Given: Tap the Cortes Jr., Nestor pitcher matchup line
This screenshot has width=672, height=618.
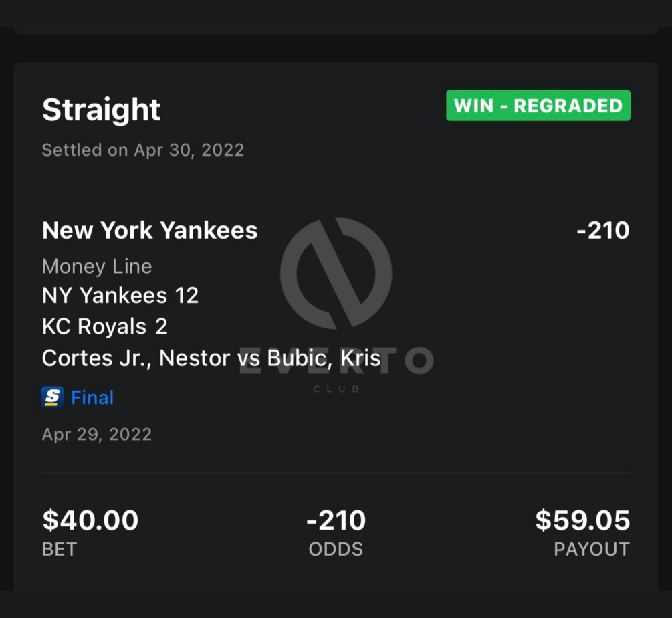Looking at the screenshot, I should (x=211, y=358).
